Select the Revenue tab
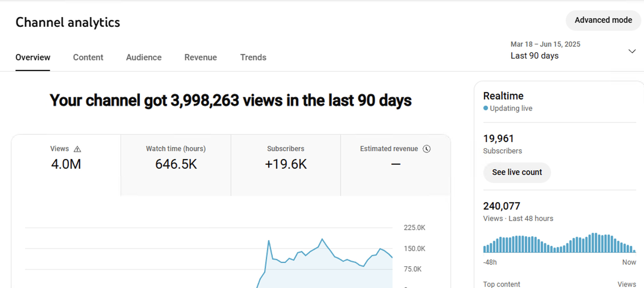Image resolution: width=644 pixels, height=288 pixels. coord(201,57)
